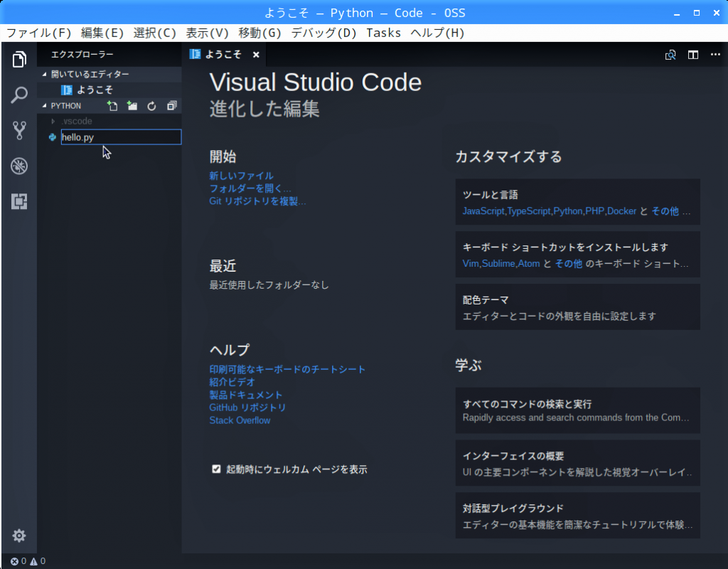
Task: Open the 製品ドキュメント link
Action: 245,395
